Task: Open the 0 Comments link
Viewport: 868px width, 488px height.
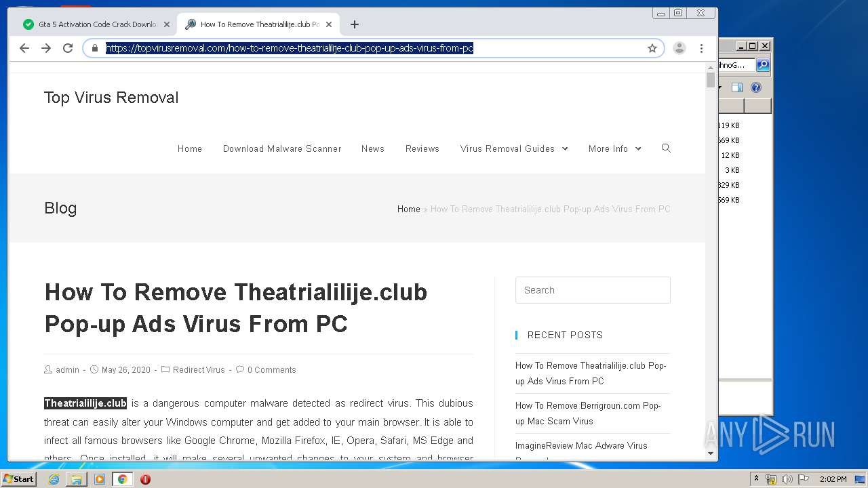Action: [271, 370]
